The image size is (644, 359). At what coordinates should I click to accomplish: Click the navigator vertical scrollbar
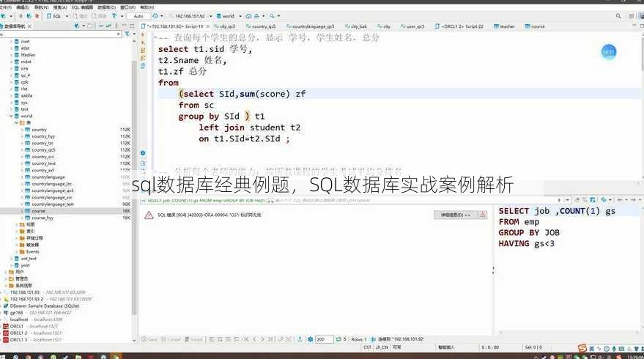[134, 187]
